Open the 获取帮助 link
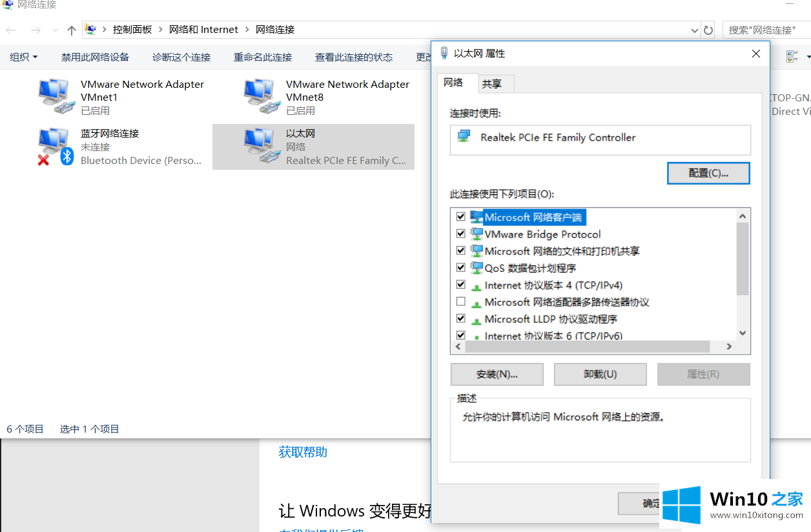 [303, 452]
